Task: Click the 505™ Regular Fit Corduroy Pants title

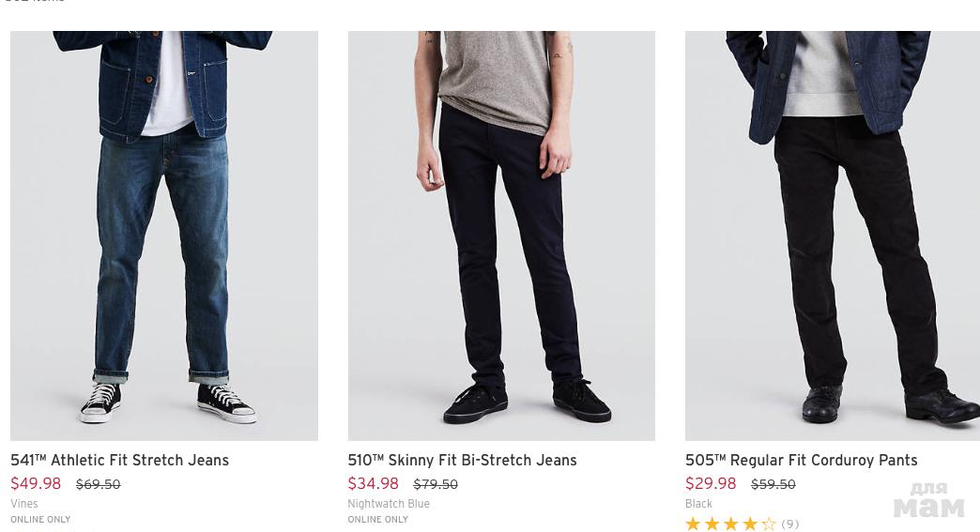Action: [x=801, y=460]
